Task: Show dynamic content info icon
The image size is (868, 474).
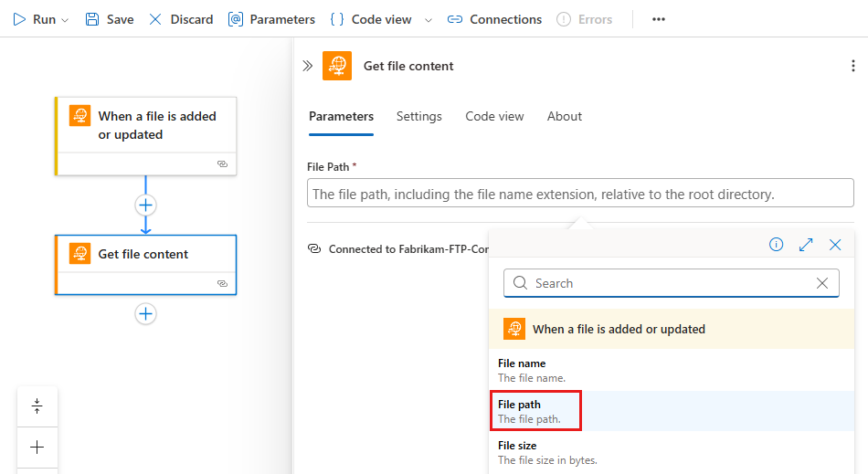Action: coord(776,245)
